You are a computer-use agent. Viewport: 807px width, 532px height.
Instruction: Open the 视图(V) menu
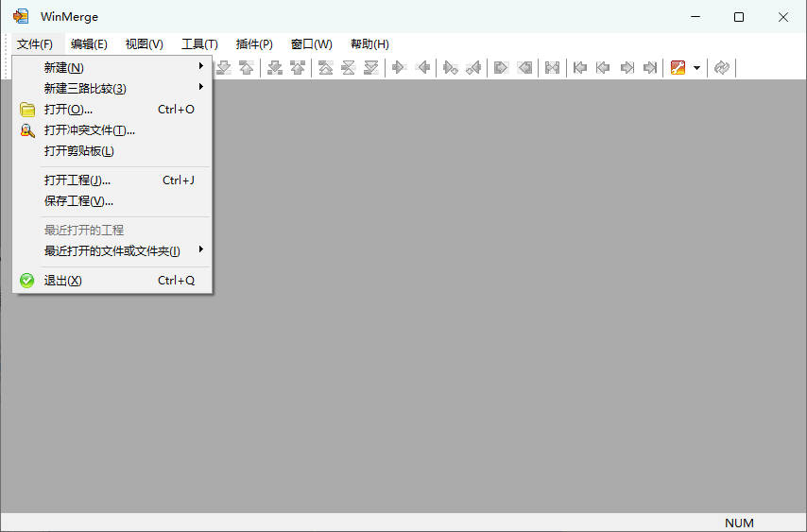[144, 44]
